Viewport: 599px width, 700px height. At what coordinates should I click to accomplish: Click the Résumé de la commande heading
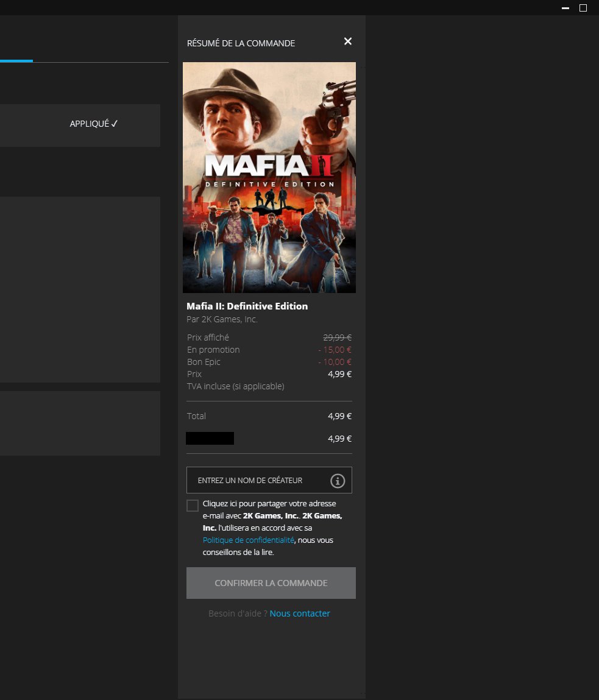tap(241, 43)
